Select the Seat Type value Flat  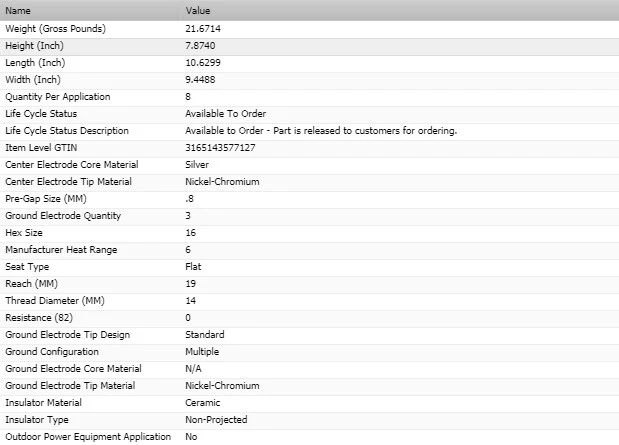click(x=194, y=267)
